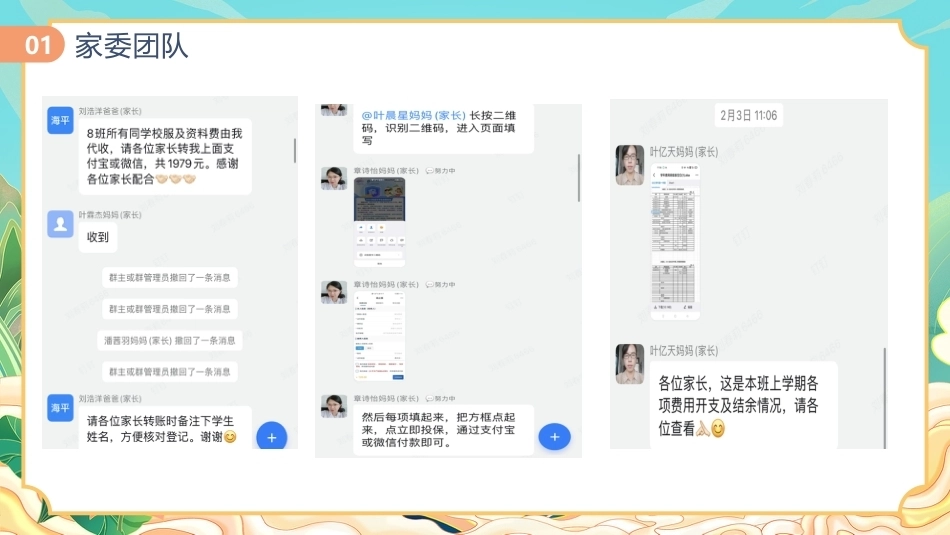Select the 各位家长，这是本班上学期 message bubble

[743, 405]
